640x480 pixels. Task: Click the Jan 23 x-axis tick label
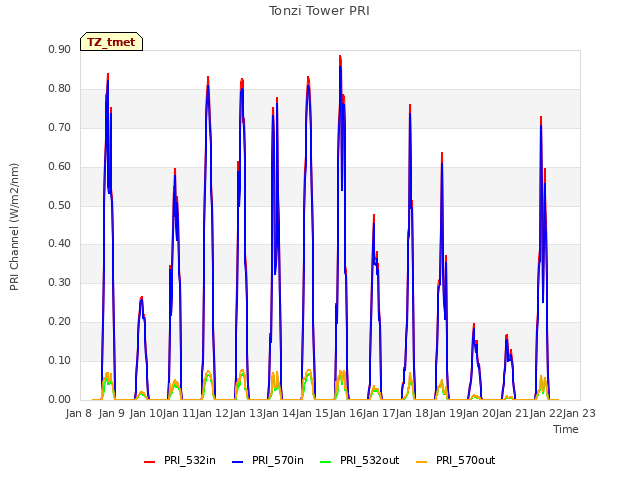pos(579,413)
